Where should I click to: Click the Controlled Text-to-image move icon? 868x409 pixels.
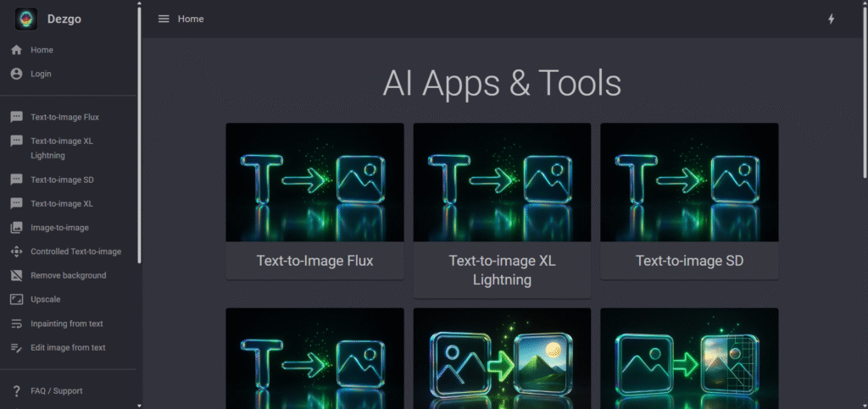[x=17, y=251]
